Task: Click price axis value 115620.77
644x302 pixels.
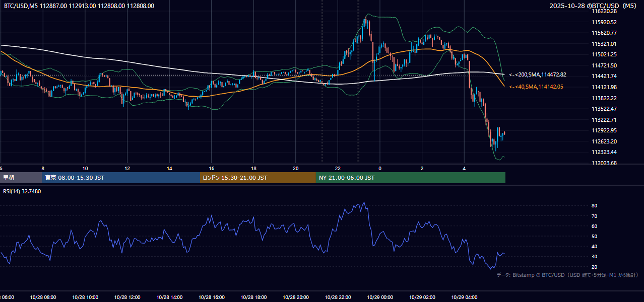Action: coord(604,33)
